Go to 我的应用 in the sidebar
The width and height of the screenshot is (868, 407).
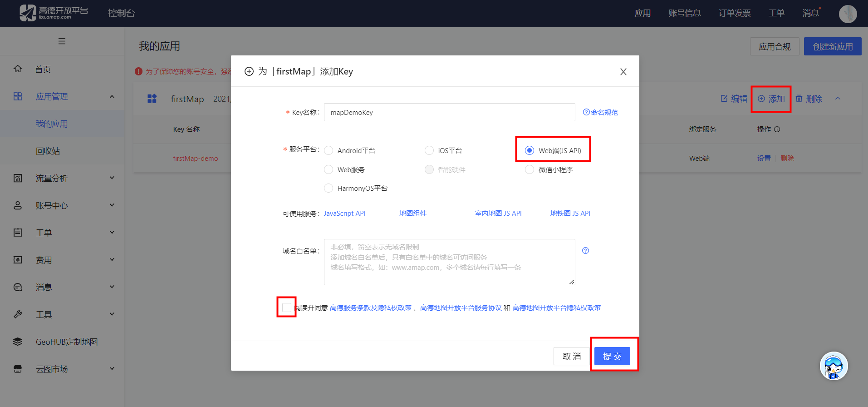click(x=52, y=124)
